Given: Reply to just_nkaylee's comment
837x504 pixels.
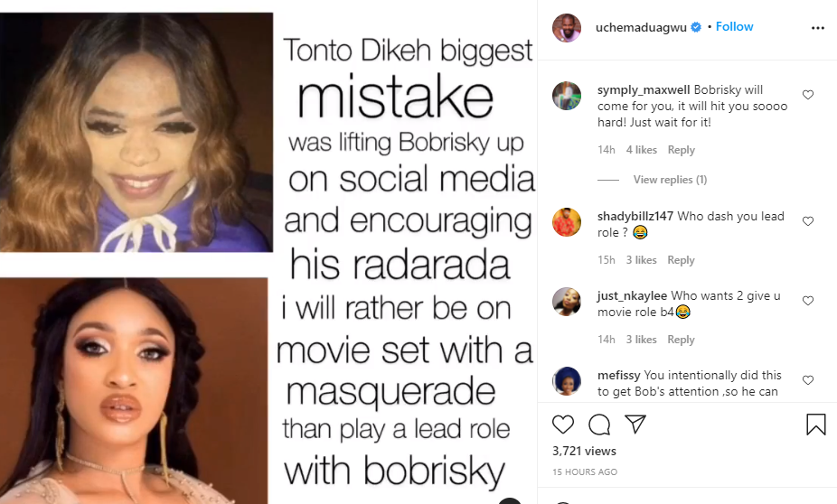Looking at the screenshot, I should tap(682, 340).
